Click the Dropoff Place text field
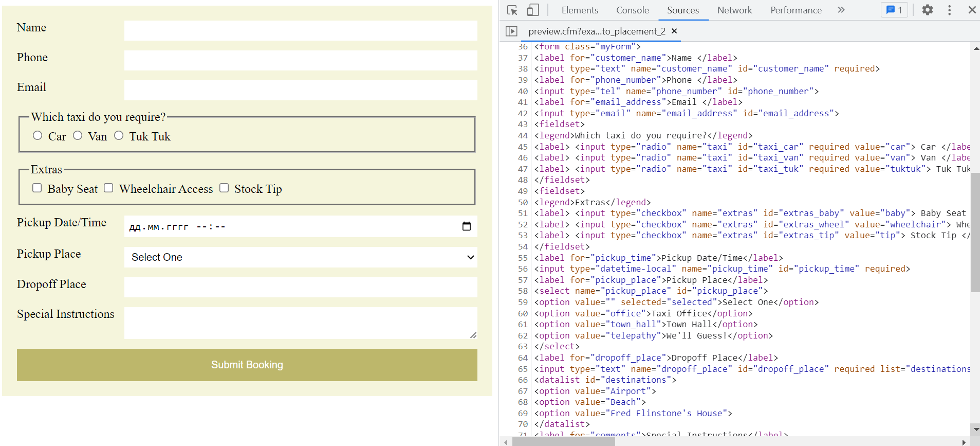 [x=301, y=287]
